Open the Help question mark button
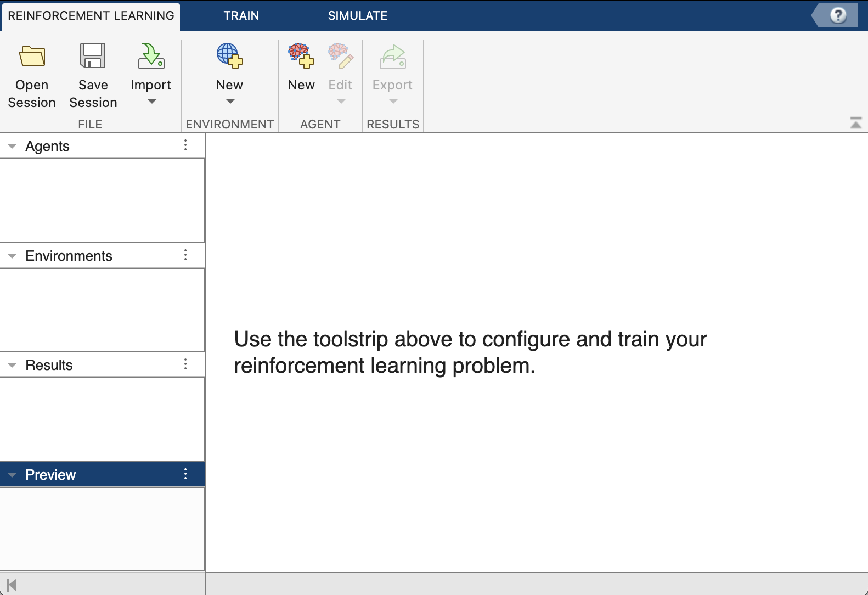This screenshot has width=868, height=595. coord(837,15)
